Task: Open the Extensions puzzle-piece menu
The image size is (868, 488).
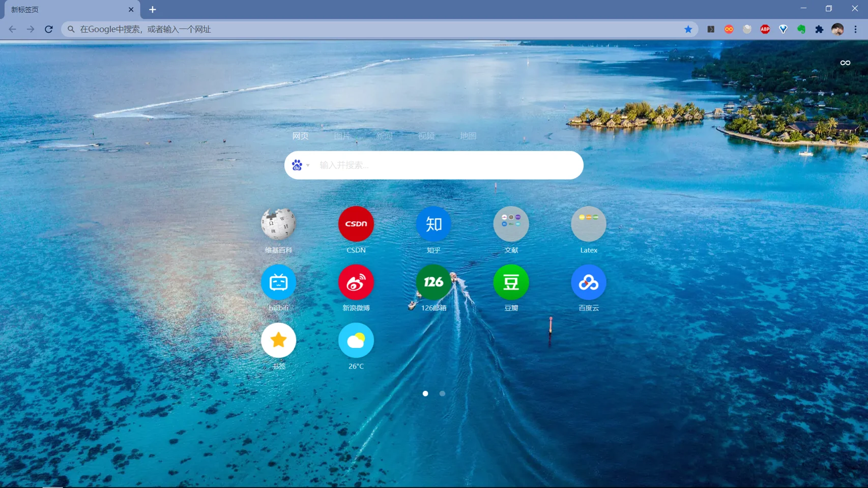Action: (819, 29)
